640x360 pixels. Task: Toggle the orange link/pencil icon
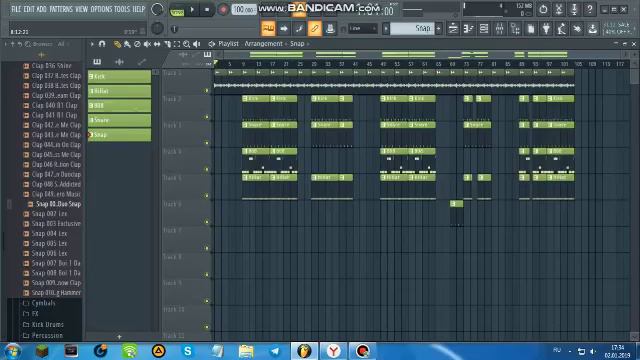click(x=314, y=29)
